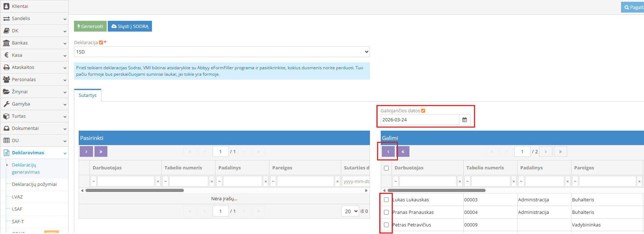
Task: Select the Petras Petravičius row checkbox
Action: [x=386, y=225]
